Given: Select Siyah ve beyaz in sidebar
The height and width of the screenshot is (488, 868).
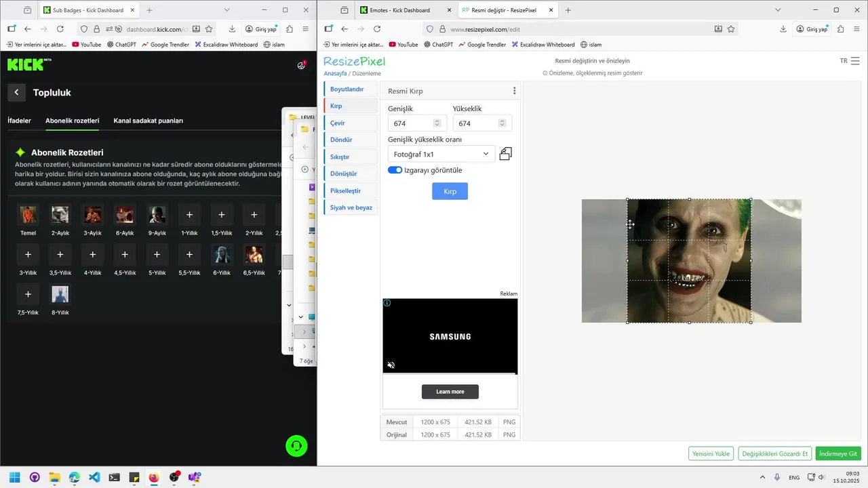Looking at the screenshot, I should [351, 207].
